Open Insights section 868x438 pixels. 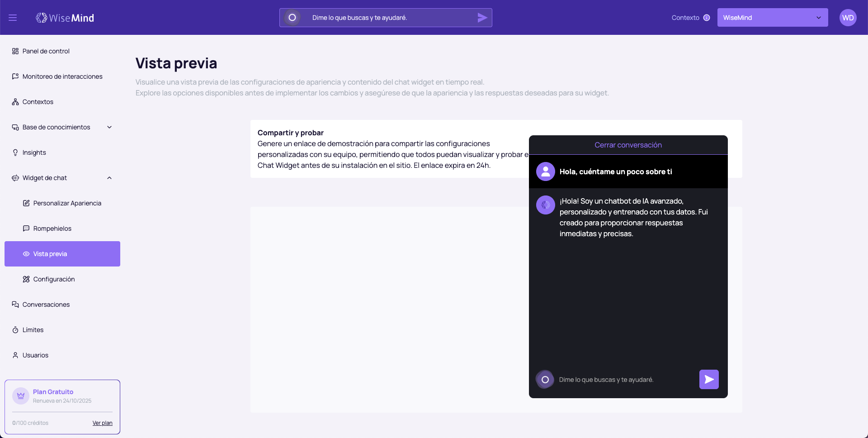(34, 152)
